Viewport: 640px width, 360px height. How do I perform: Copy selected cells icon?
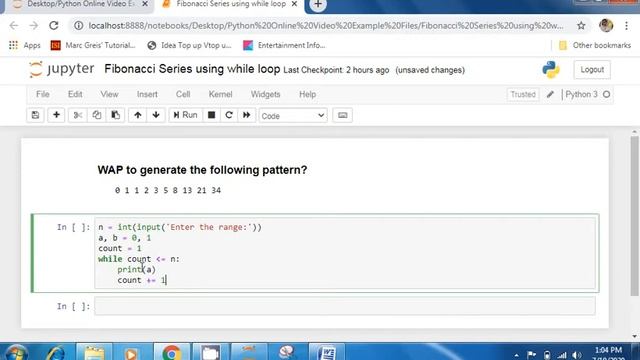(x=96, y=115)
